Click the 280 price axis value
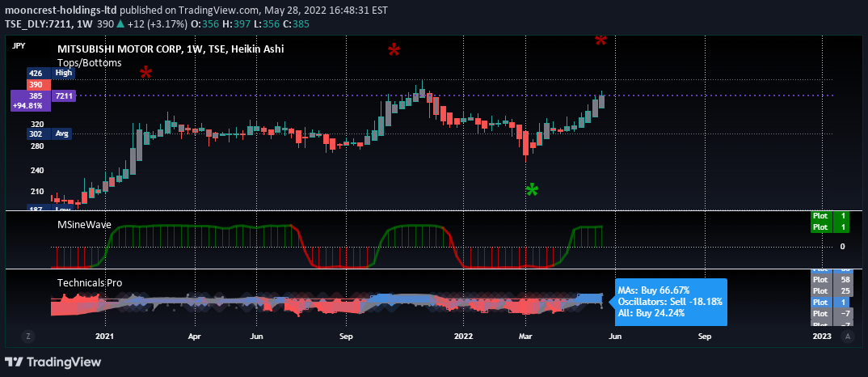Screen dimensions: 868x377 click(x=36, y=146)
